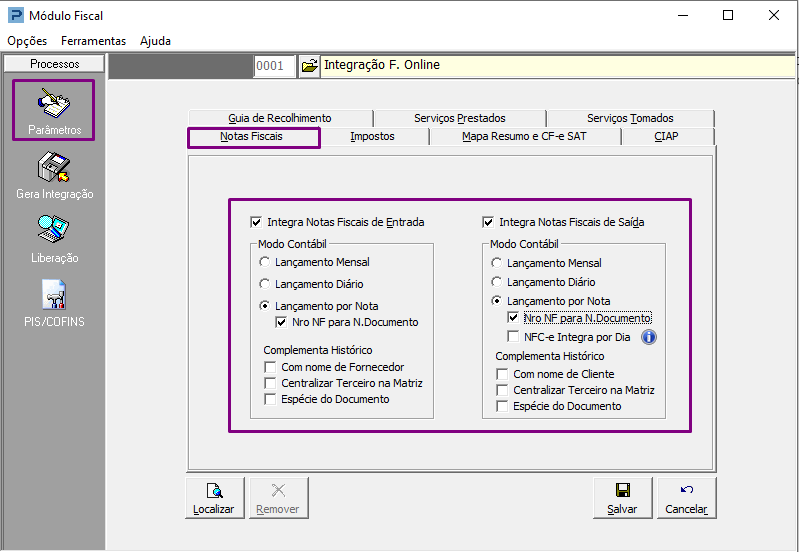Open the Parâmetros process icon
This screenshot has width=799, height=552.
pyautogui.click(x=54, y=110)
